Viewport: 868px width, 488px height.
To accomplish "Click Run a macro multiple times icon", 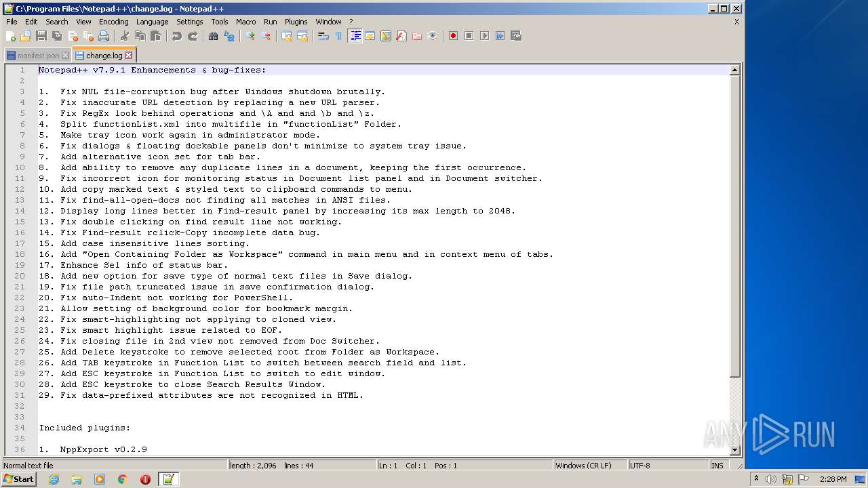I will pos(500,36).
